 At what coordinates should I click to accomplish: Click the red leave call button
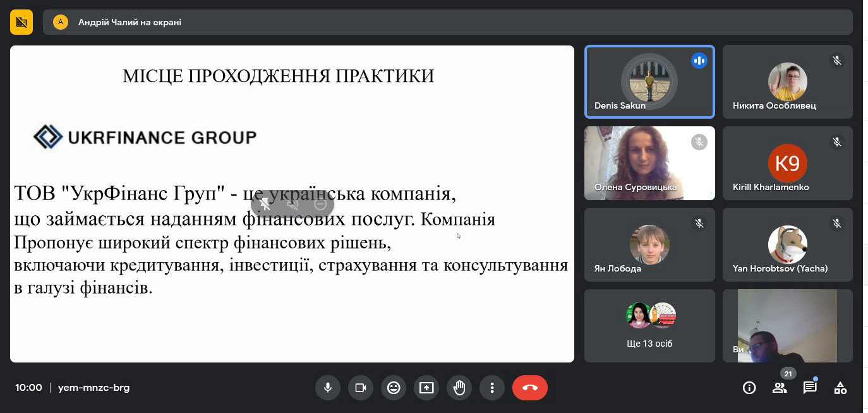[530, 388]
